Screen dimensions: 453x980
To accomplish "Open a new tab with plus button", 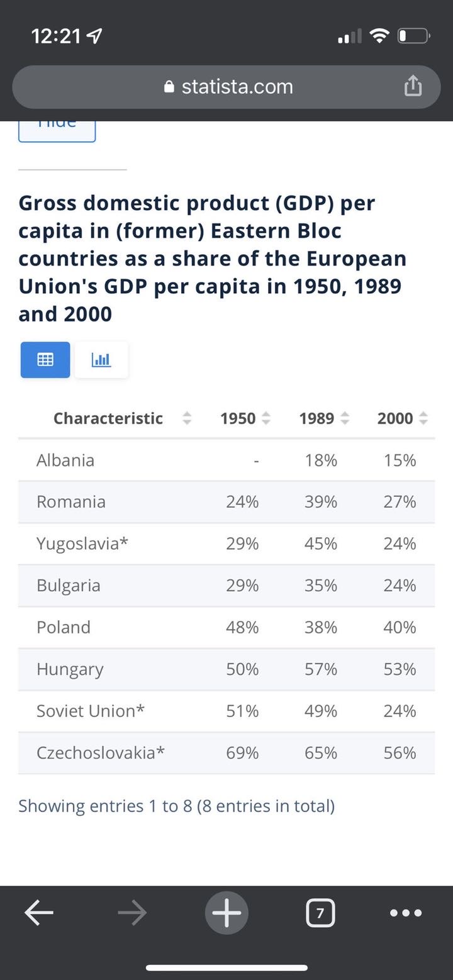I will (x=226, y=913).
